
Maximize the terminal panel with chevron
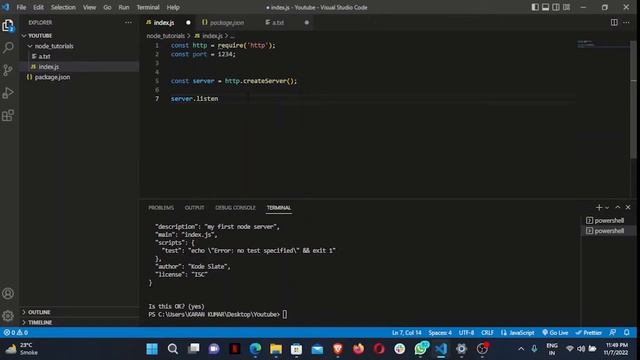(618, 207)
